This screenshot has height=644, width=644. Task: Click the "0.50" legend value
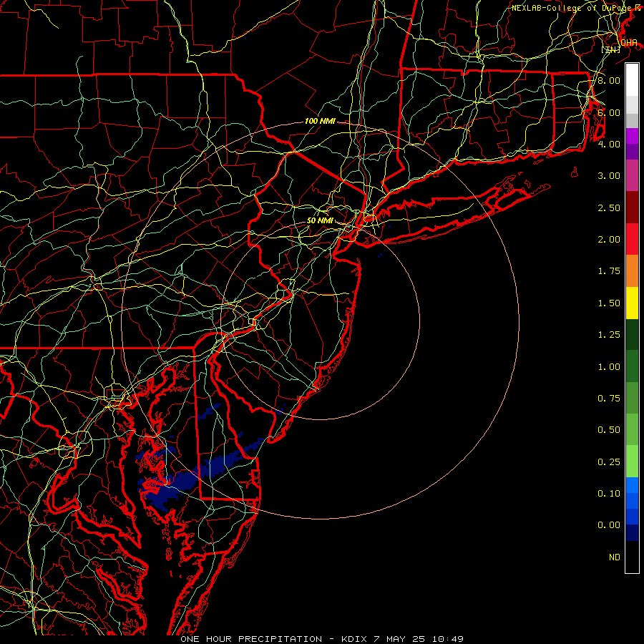609,430
